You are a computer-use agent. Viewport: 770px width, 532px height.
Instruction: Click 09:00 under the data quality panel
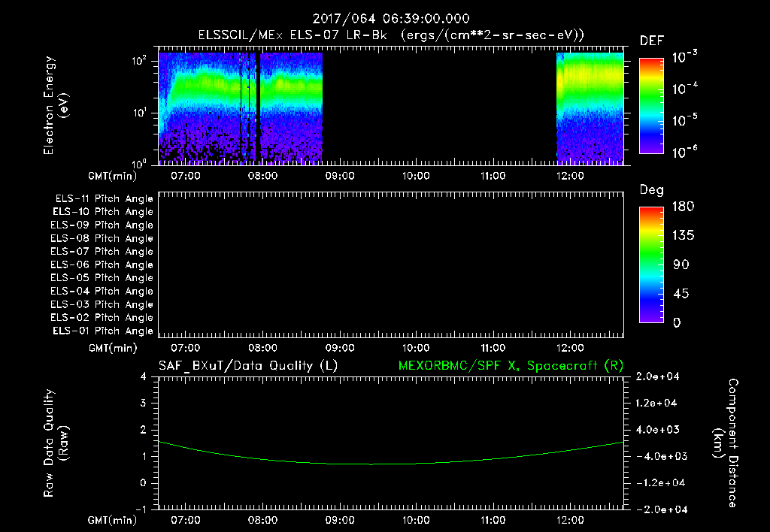(340, 520)
